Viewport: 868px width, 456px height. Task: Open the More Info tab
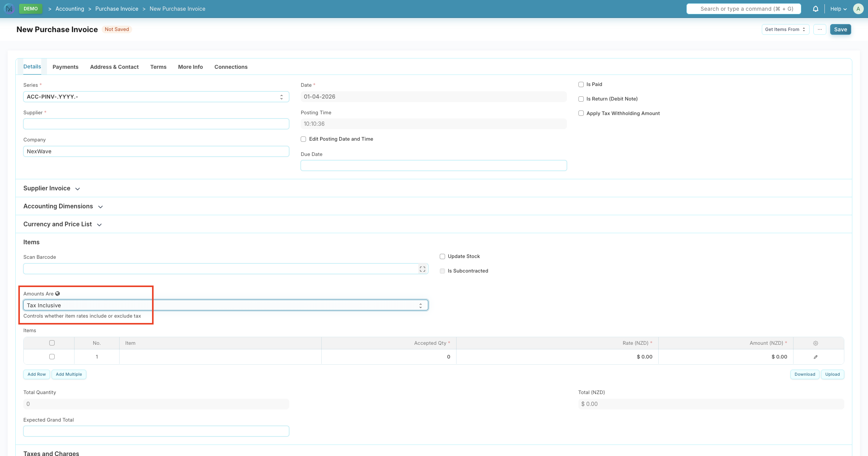[x=190, y=67]
